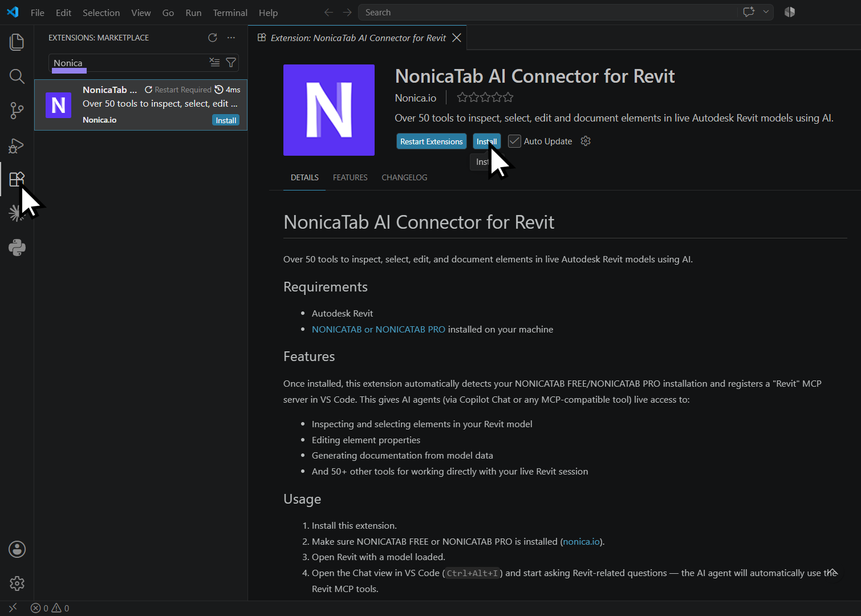
Task: Open the Selection menu
Action: 101,13
